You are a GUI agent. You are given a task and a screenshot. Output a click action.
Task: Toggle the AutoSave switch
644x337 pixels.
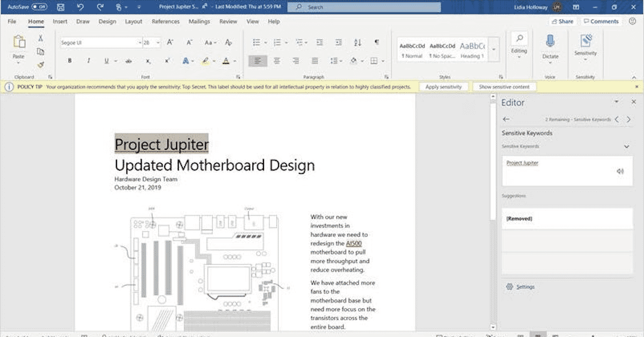[x=39, y=7]
